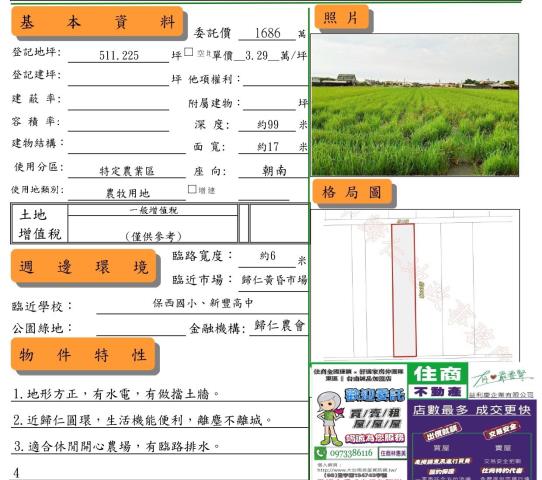Click the 週邊環境 orange section header

(83, 267)
